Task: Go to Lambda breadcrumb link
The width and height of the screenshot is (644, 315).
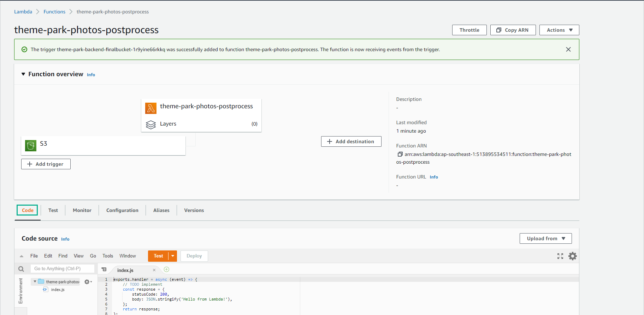Action: (23, 12)
